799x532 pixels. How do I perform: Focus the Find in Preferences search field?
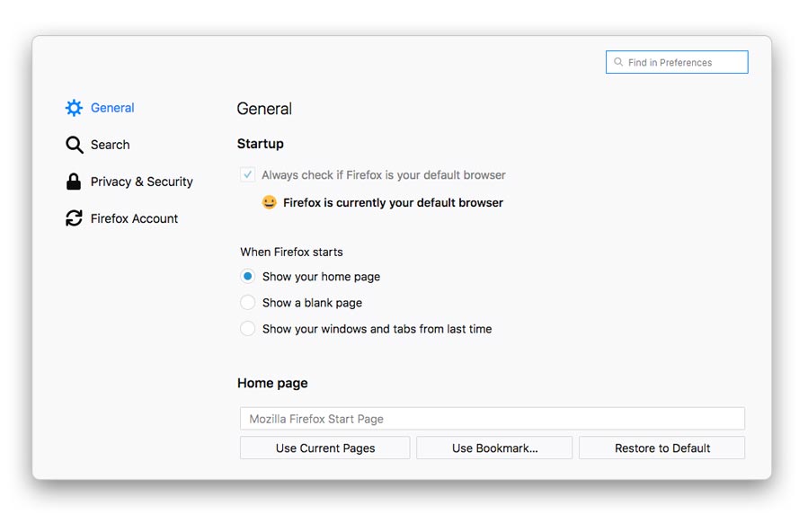point(683,63)
